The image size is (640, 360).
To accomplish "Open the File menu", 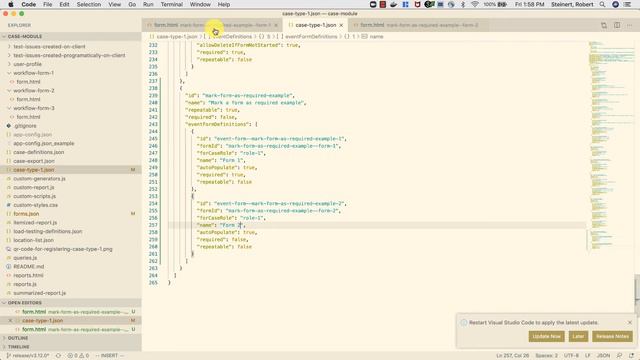I will pos(48,4).
